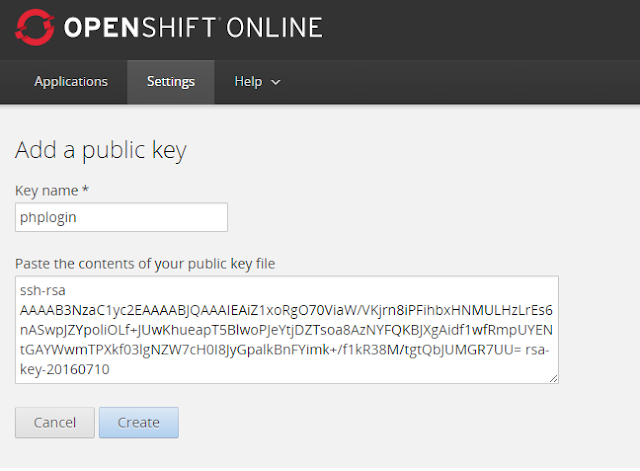640x471 pixels.
Task: Grab the textarea resize handle corner
Action: coord(553,378)
